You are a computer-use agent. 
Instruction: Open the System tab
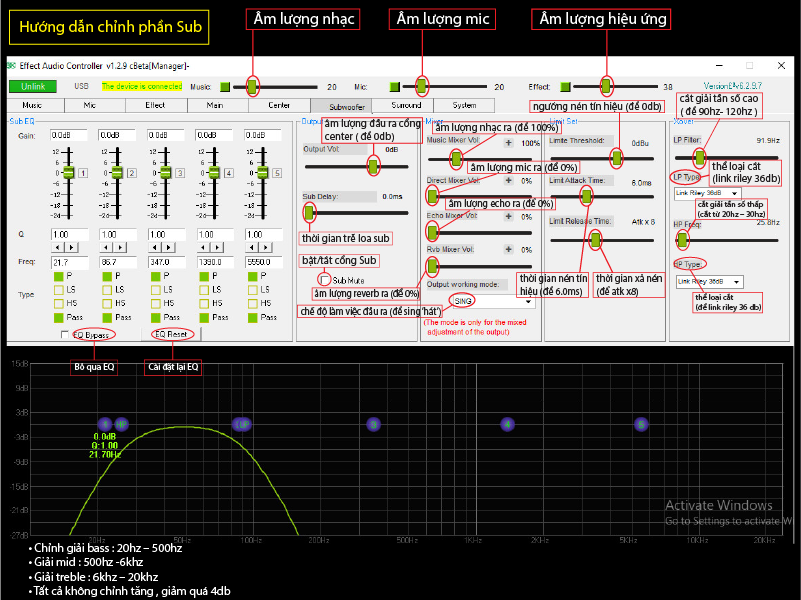[x=464, y=105]
